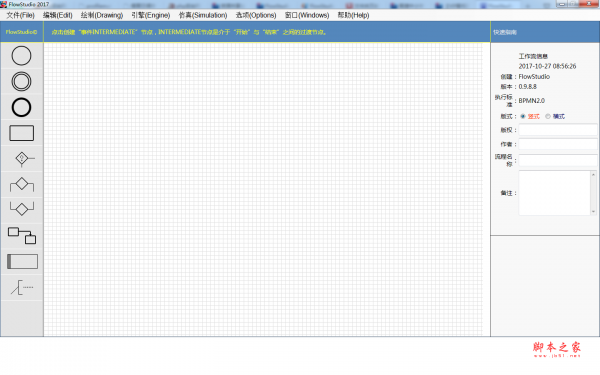Open the 绘制(Drawing) menu
This screenshot has height=375, width=600.
102,15
